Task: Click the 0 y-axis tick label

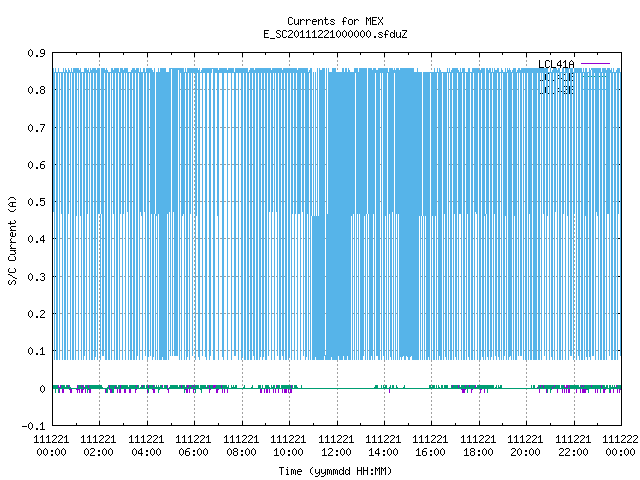Action: click(x=42, y=389)
